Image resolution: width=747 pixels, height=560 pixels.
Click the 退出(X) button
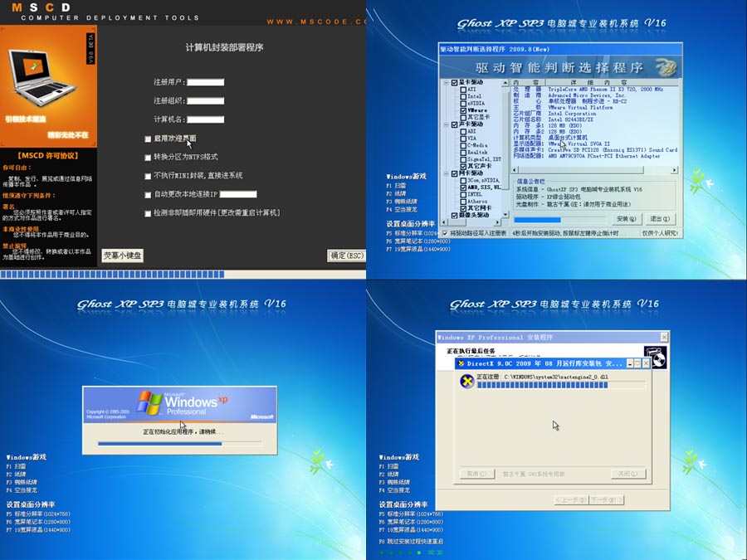point(660,218)
